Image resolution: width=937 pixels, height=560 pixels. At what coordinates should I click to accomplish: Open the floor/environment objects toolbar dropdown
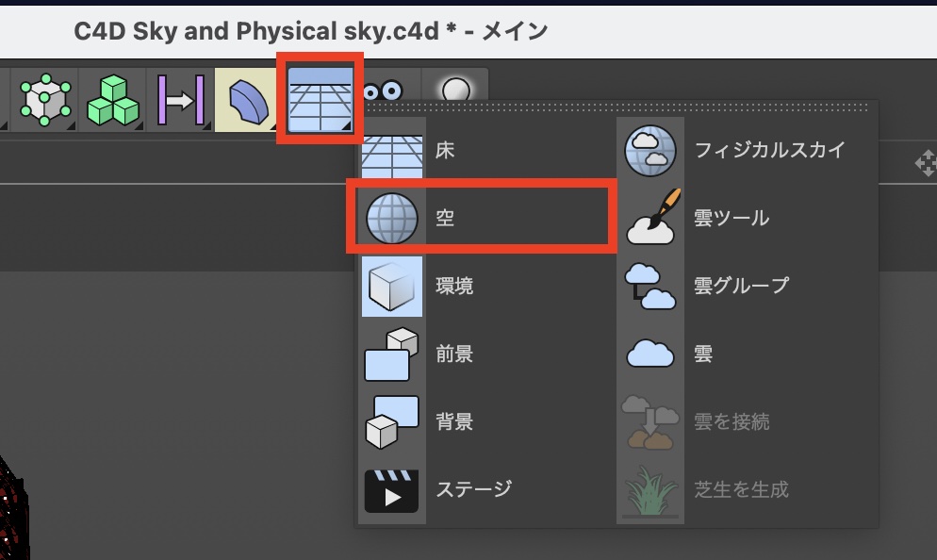[320, 99]
